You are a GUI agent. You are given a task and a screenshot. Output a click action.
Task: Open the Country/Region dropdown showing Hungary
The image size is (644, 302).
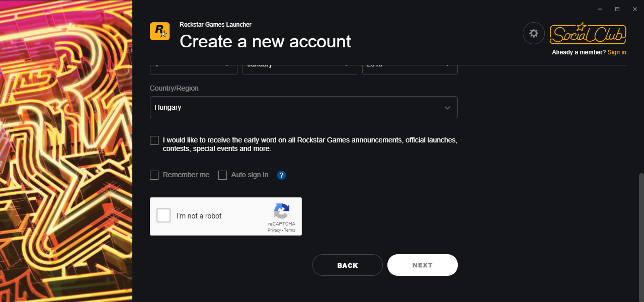click(x=303, y=107)
